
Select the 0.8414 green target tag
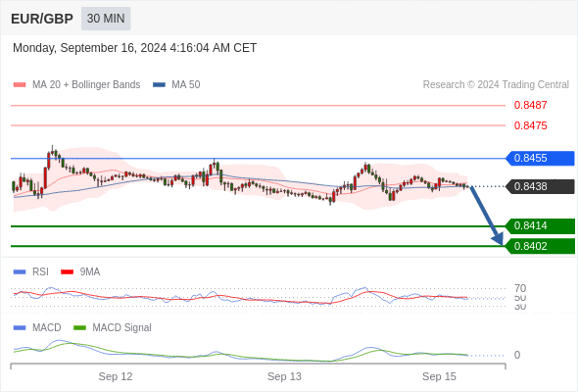click(540, 225)
